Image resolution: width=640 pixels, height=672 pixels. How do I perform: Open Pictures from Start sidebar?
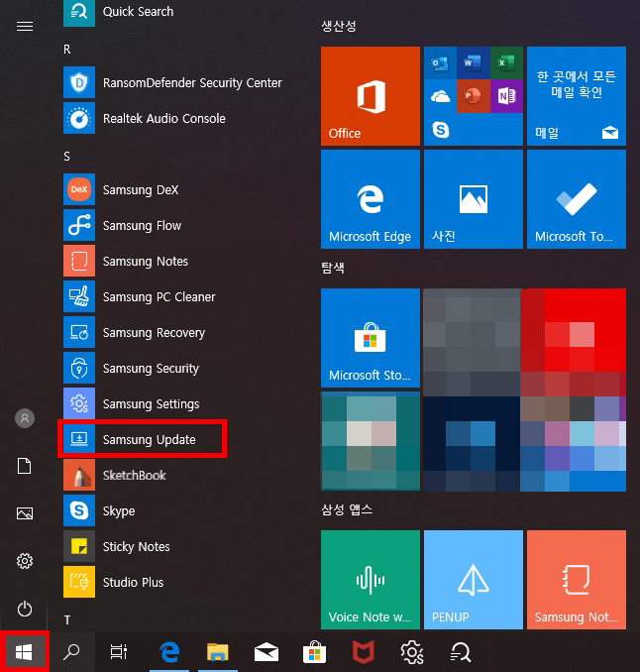[25, 513]
